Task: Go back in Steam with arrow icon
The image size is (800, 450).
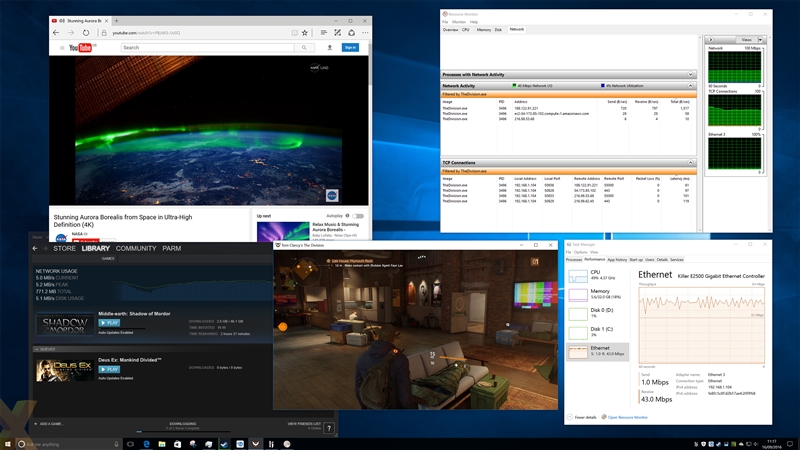Action: (x=35, y=248)
